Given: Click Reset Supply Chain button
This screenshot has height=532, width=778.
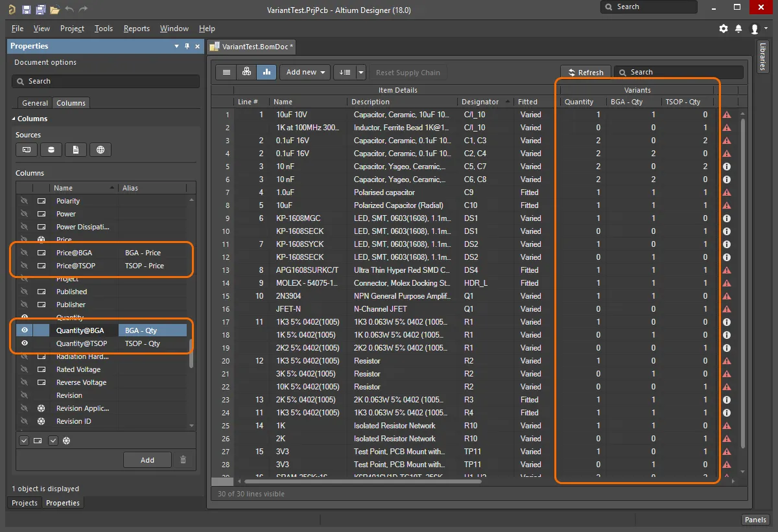Looking at the screenshot, I should click(x=408, y=73).
